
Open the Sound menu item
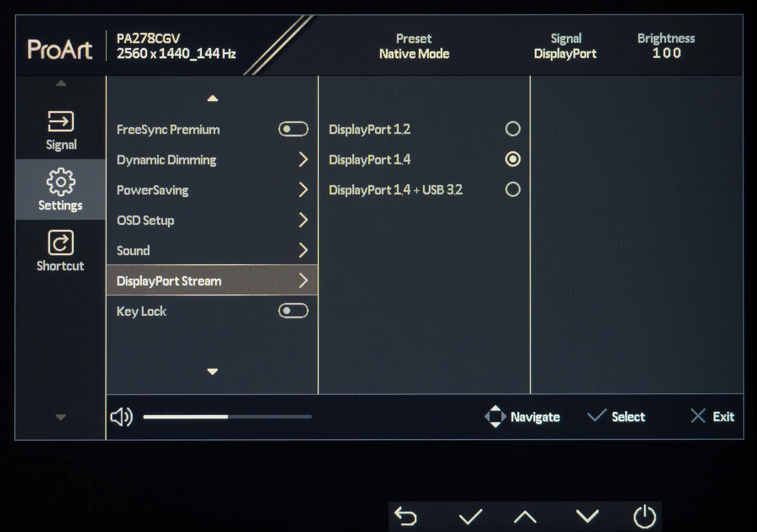click(x=133, y=250)
